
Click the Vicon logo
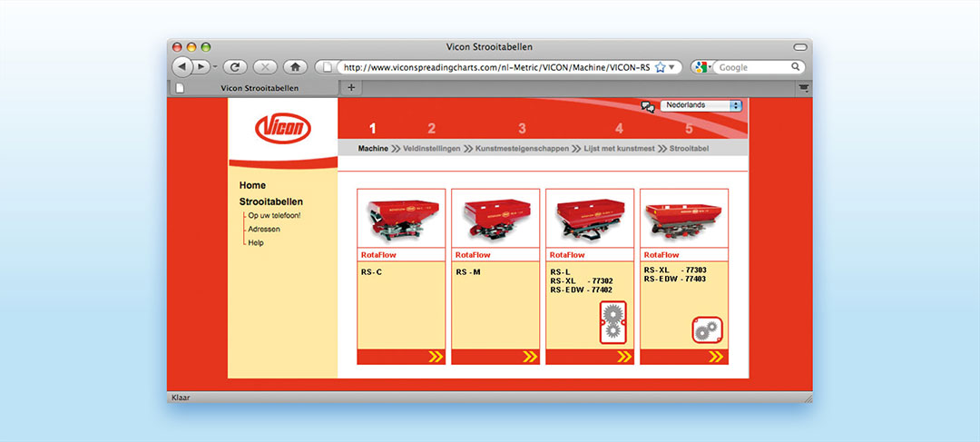pos(283,128)
